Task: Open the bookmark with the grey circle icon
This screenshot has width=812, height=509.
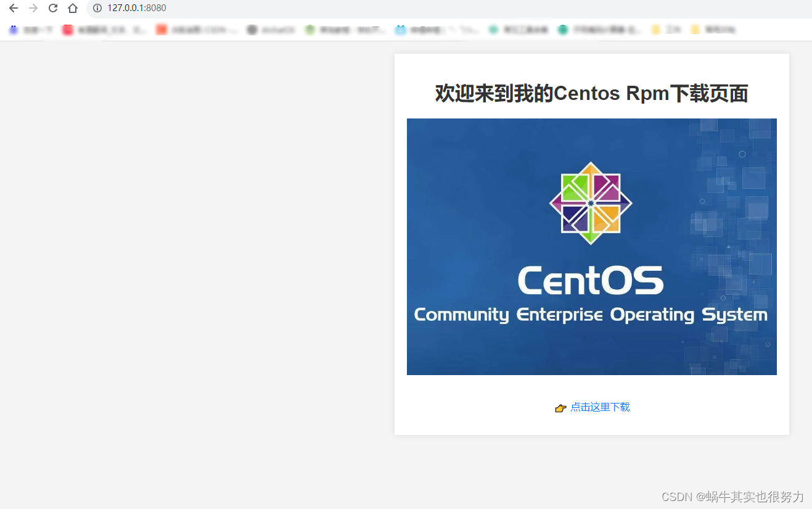Action: (x=272, y=30)
